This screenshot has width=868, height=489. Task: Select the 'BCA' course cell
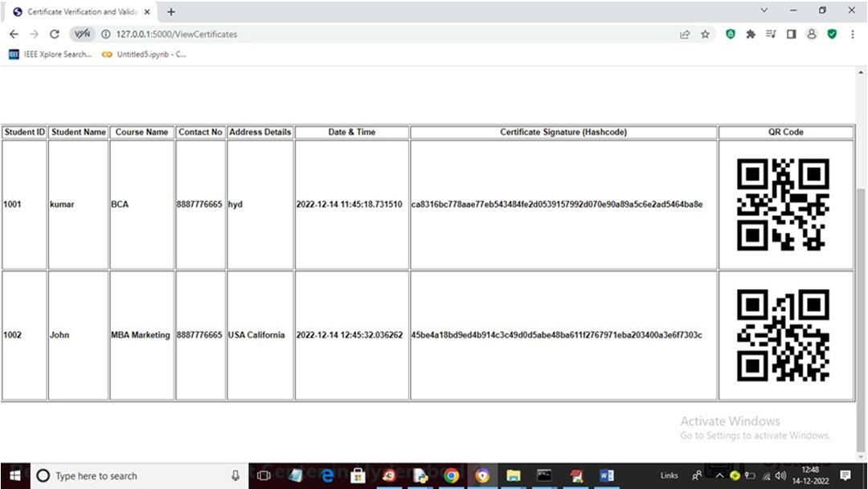click(141, 205)
